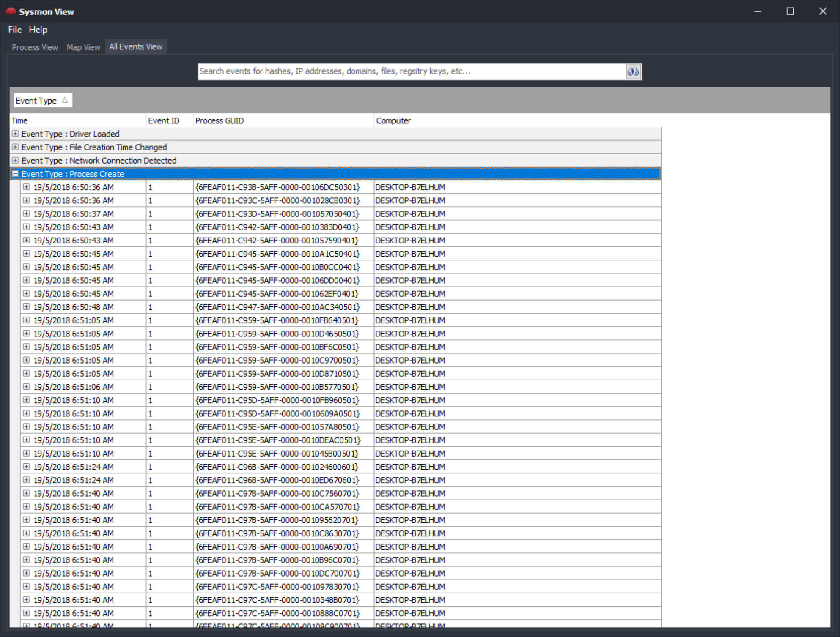Select the All Events View tab
Viewport: 840px width, 637px height.
click(x=135, y=47)
